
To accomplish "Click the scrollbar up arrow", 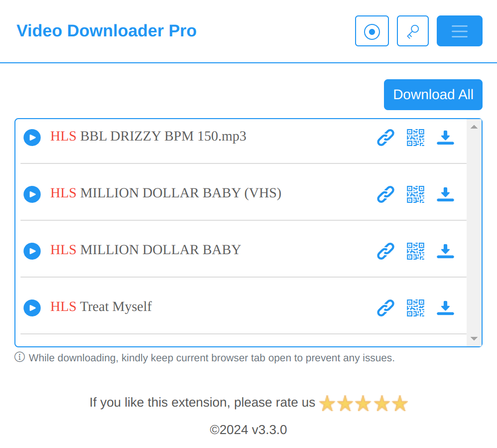I will [474, 127].
